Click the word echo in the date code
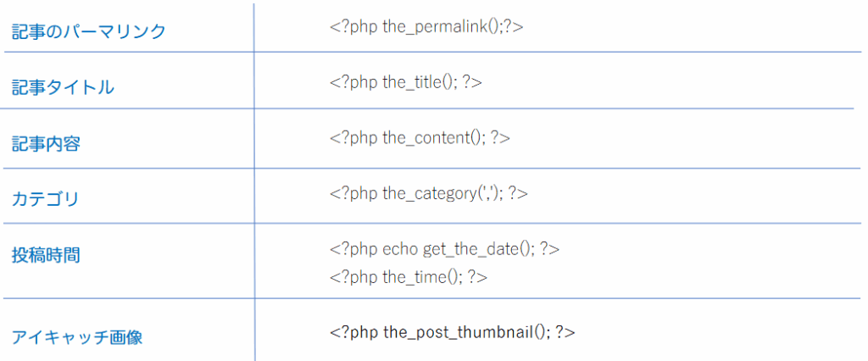Image resolution: width=868 pixels, height=361 pixels. point(403,249)
